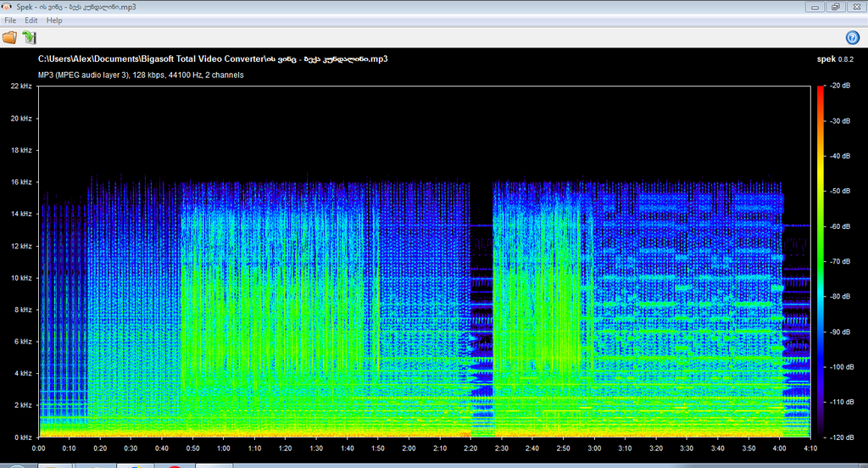Minimize the Spek window
868x468 pixels.
(815, 7)
